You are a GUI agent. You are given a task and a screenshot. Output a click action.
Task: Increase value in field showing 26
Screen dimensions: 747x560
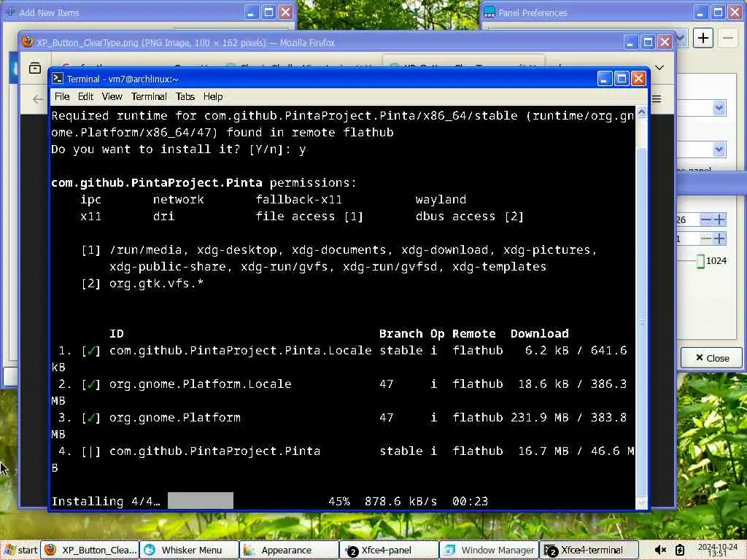coord(719,219)
